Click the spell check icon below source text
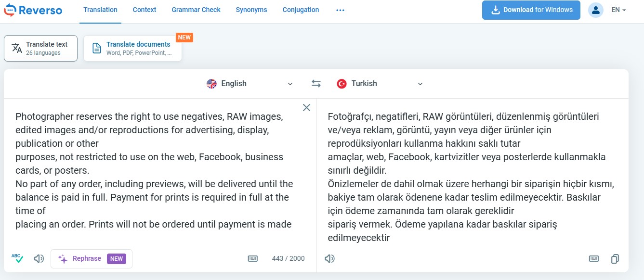This screenshot has height=280, width=644. click(x=18, y=258)
